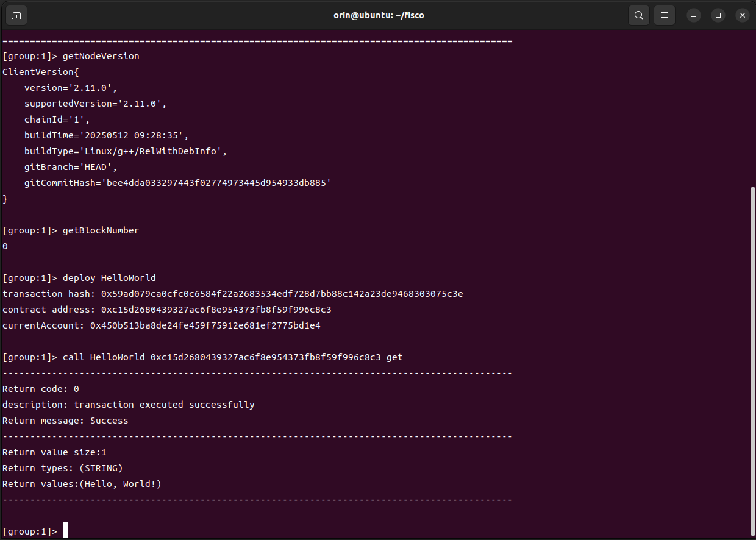Click the Return code: 0 line
The height and width of the screenshot is (540, 756).
pos(41,389)
